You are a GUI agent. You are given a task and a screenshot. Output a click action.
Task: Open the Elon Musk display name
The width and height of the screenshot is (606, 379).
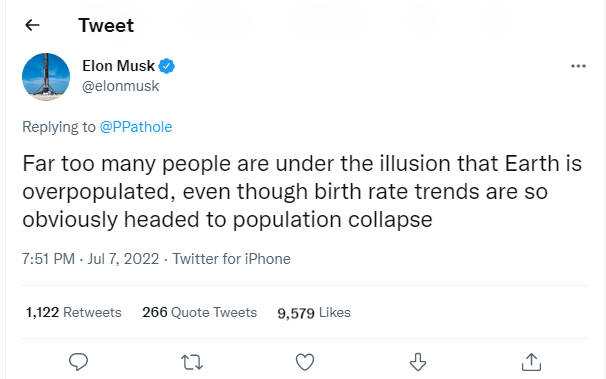118,66
